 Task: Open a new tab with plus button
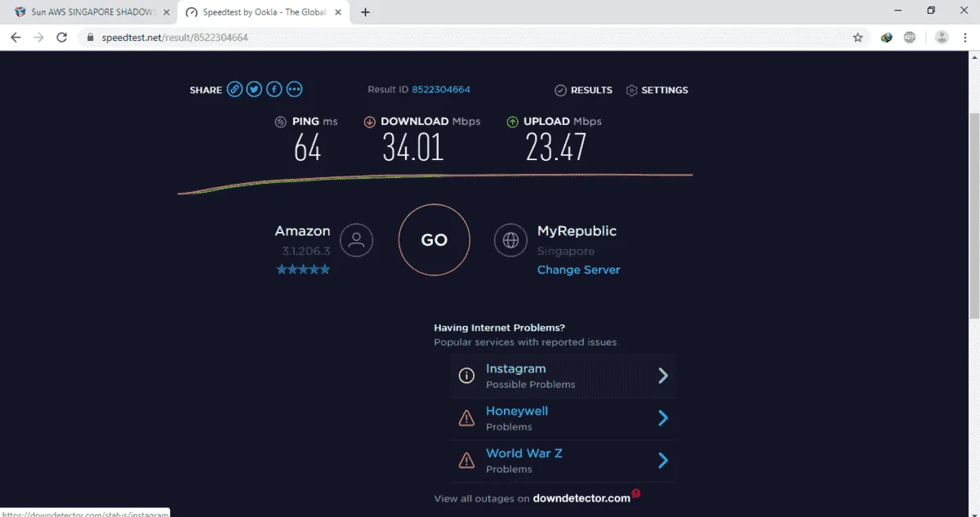pyautogui.click(x=365, y=12)
